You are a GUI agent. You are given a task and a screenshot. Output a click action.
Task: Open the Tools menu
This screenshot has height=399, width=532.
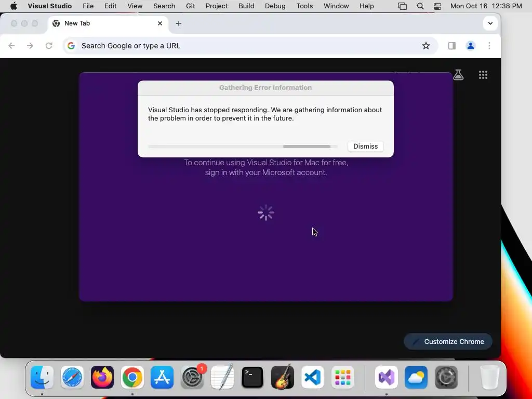click(304, 6)
